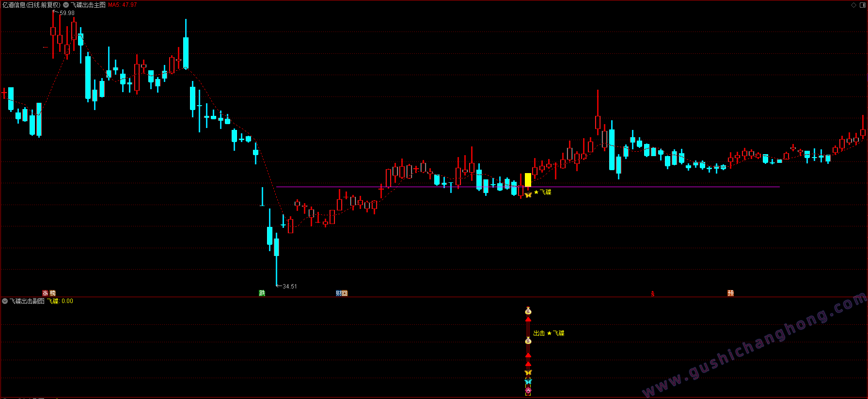Click the diamond icon at top right corner
868x399 pixels.
click(x=854, y=5)
